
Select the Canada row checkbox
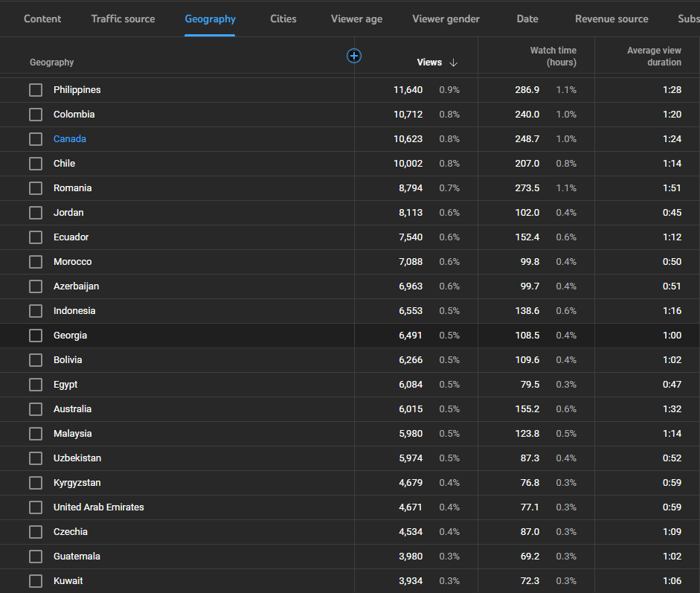tap(36, 139)
